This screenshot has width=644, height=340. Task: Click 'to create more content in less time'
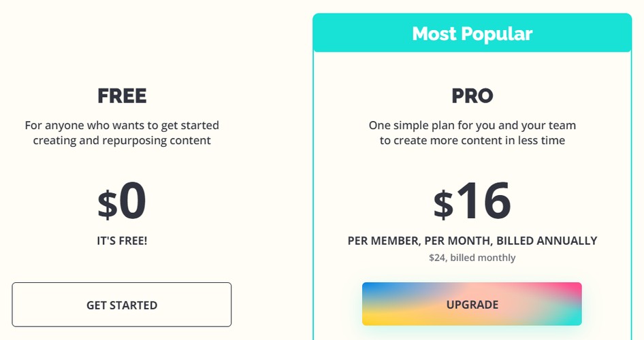472,140
